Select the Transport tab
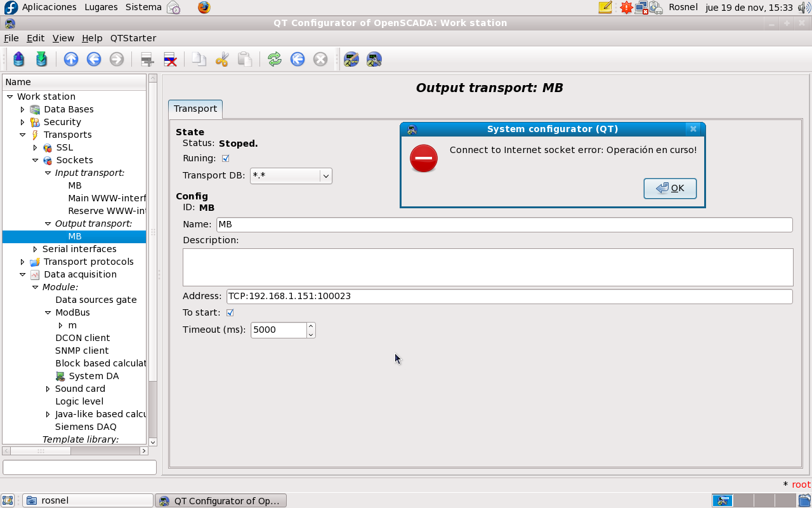This screenshot has width=812, height=508. click(x=195, y=109)
